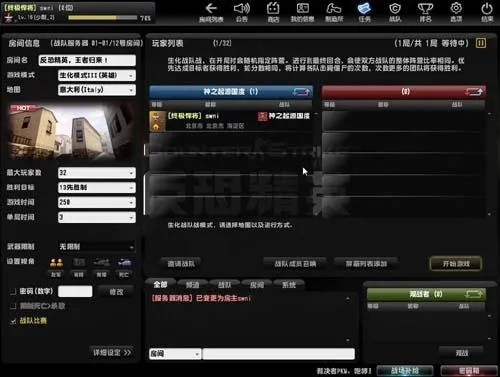Toggle the checkbox below the password option
Viewport: 500px width, 377px height.
[x=13, y=306]
